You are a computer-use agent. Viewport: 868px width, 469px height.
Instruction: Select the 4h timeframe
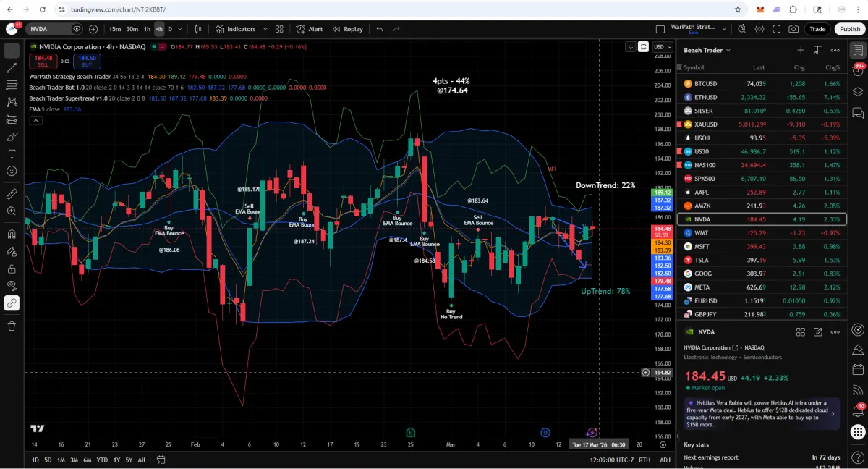point(159,29)
